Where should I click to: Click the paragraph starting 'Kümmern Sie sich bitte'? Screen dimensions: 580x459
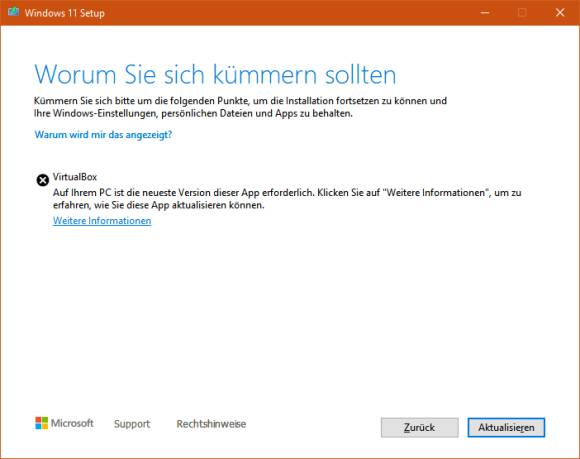240,107
